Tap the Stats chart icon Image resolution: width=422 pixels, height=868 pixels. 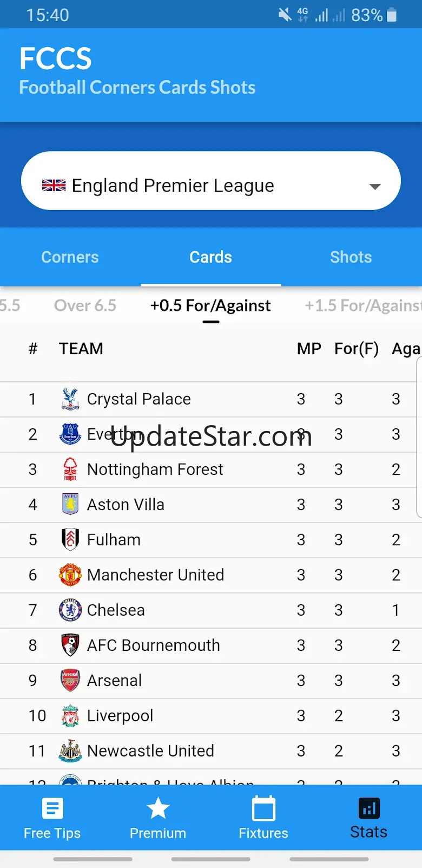[369, 808]
